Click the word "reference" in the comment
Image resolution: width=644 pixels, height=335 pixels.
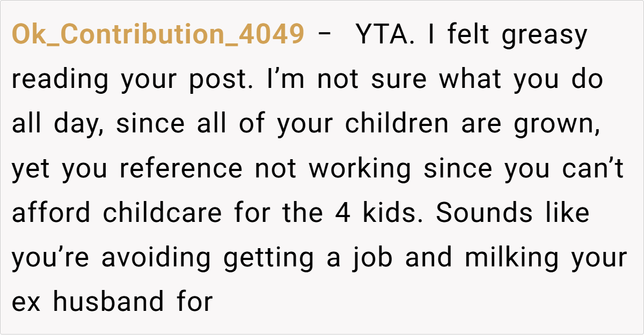click(x=180, y=169)
